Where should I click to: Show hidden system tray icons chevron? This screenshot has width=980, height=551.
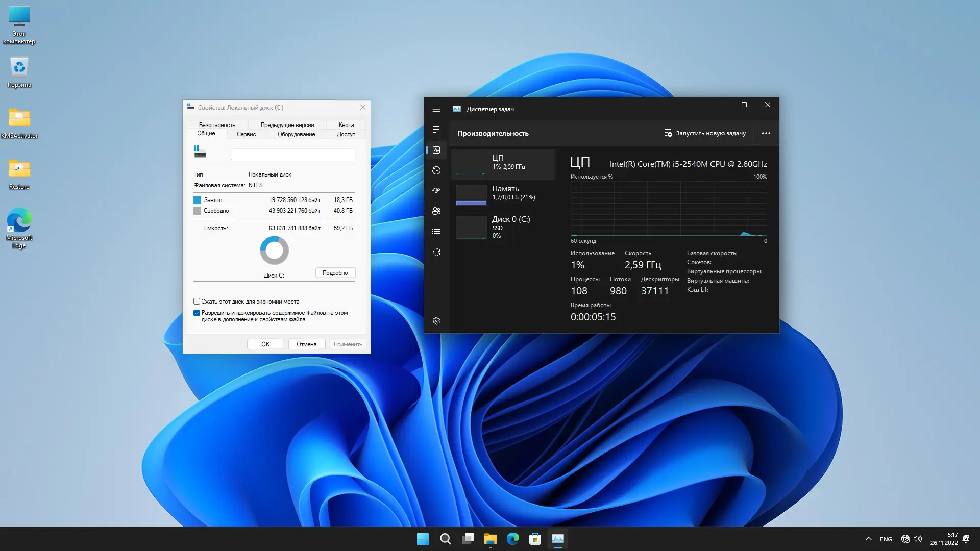pyautogui.click(x=868, y=539)
